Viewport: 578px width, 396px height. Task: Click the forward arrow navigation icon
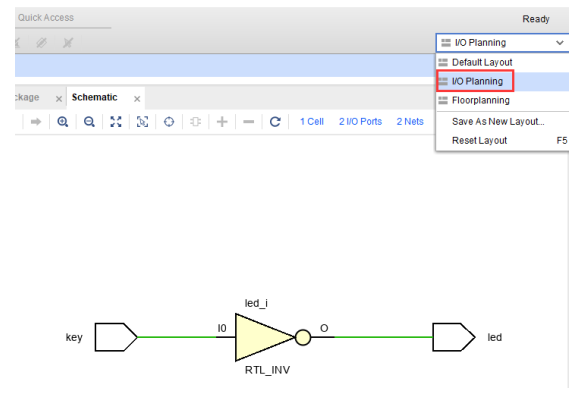pyautogui.click(x=36, y=122)
